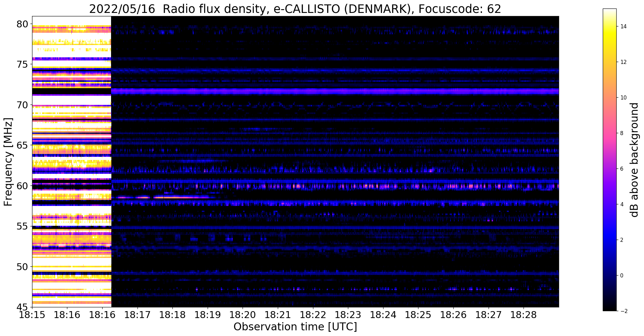This screenshot has height=336, width=644.
Task: Click the 18:22 time tick label
Action: [313, 315]
